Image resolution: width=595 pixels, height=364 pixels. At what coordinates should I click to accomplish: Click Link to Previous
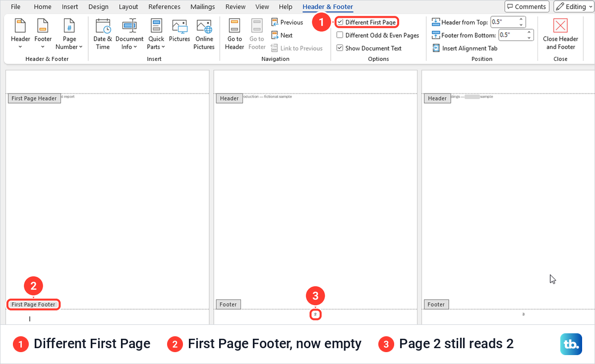click(x=297, y=48)
